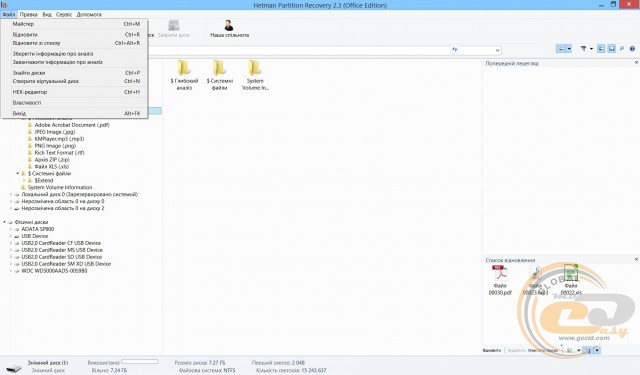This screenshot has height=375, width=640.
Task: Choose Відновити зі списку menu entry
Action: click(75, 43)
